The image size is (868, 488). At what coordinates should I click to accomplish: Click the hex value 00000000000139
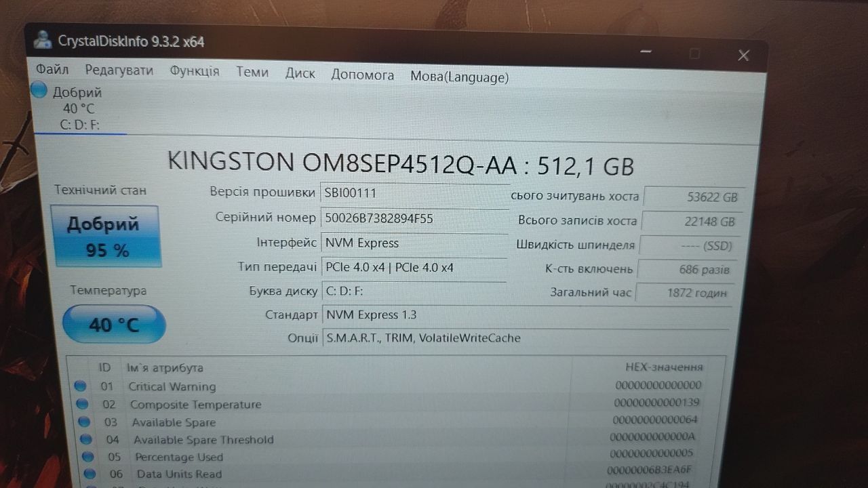point(656,402)
